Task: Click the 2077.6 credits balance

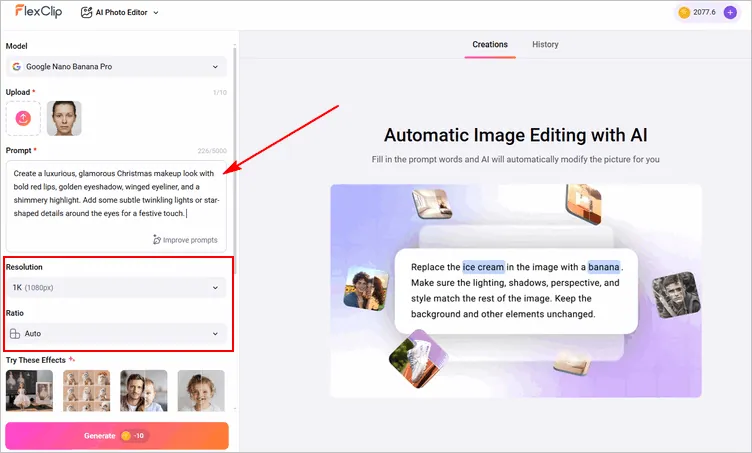Action: tap(704, 12)
